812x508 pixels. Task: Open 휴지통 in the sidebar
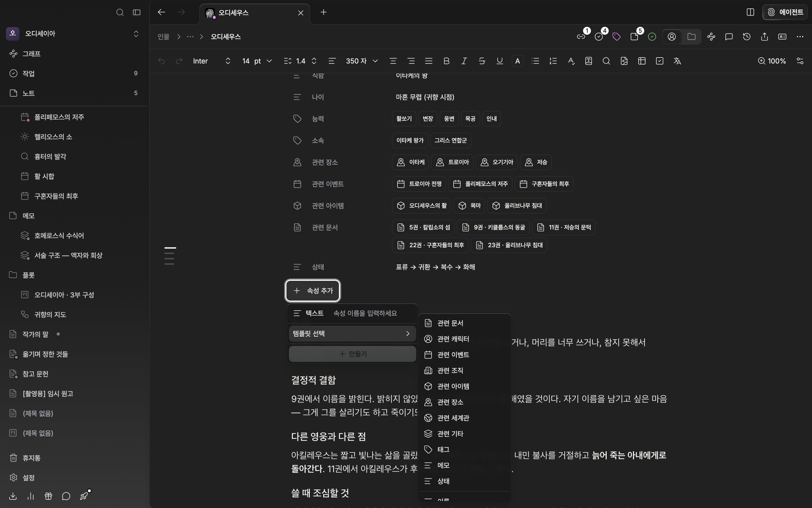74,458
